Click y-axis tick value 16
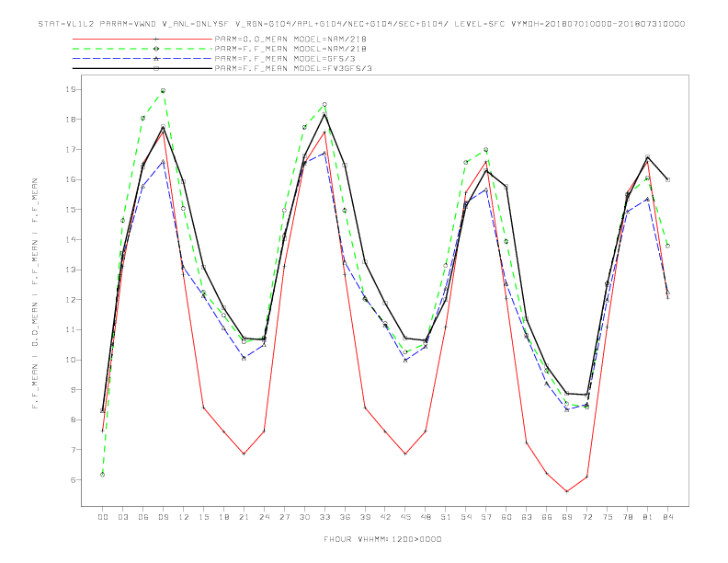This screenshot has height=563, width=728. point(71,179)
